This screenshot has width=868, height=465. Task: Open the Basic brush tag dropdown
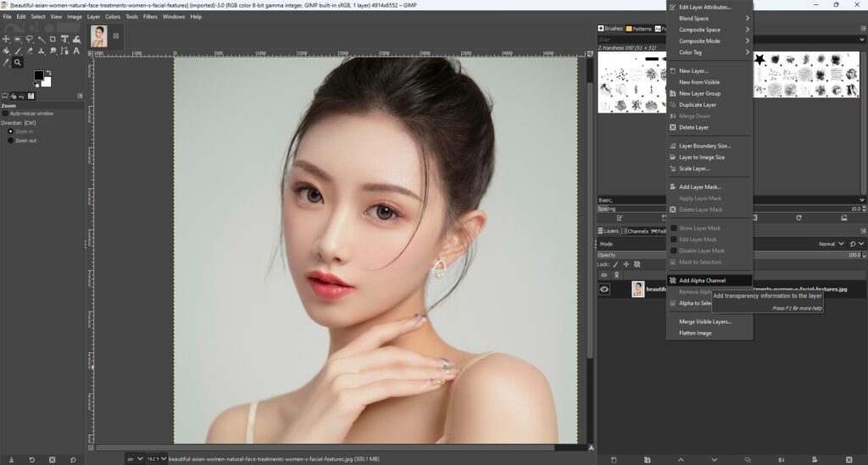861,200
